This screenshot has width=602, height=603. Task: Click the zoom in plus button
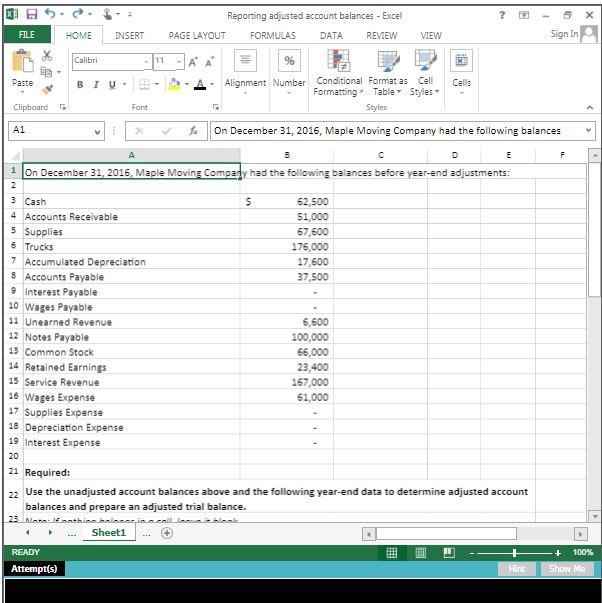coord(558,553)
